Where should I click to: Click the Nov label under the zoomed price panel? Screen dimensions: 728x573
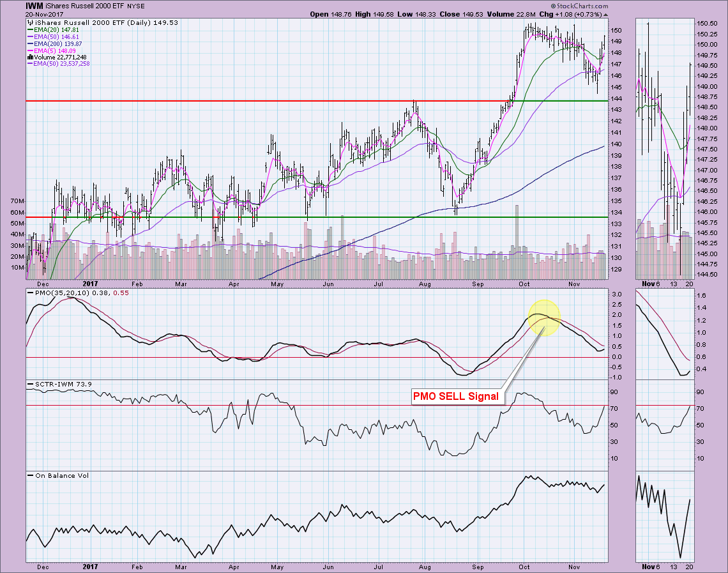(x=648, y=284)
